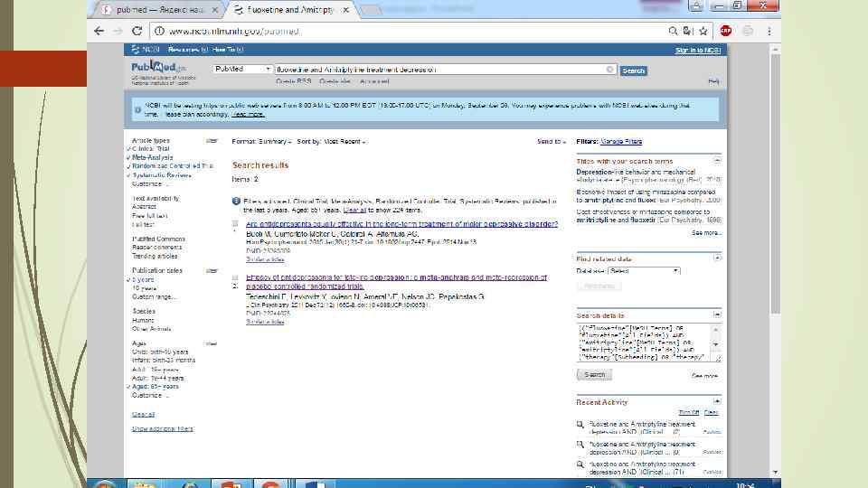Collapse the Search details panel
This screenshot has height=488, width=868.
click(717, 314)
